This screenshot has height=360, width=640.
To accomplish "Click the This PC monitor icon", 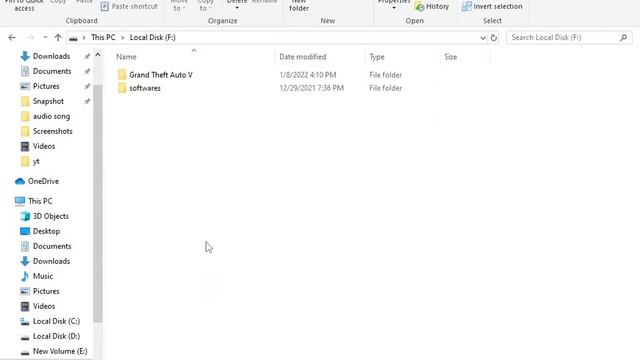I will tap(20, 201).
